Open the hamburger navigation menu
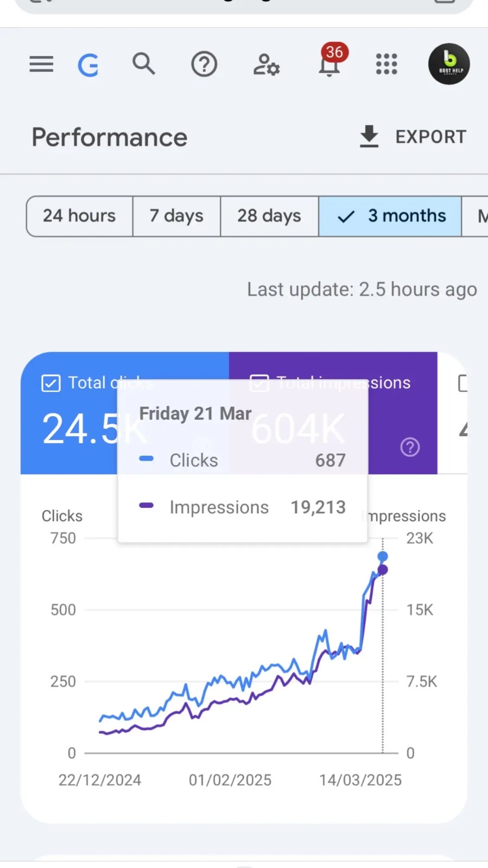Viewport: 488px width, 868px height. pyautogui.click(x=41, y=65)
